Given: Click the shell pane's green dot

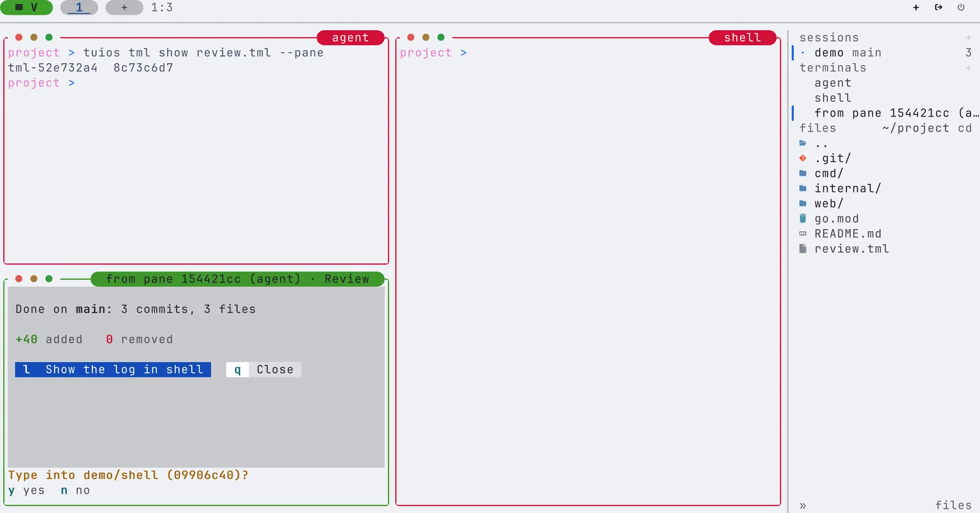Looking at the screenshot, I should pyautogui.click(x=441, y=37).
